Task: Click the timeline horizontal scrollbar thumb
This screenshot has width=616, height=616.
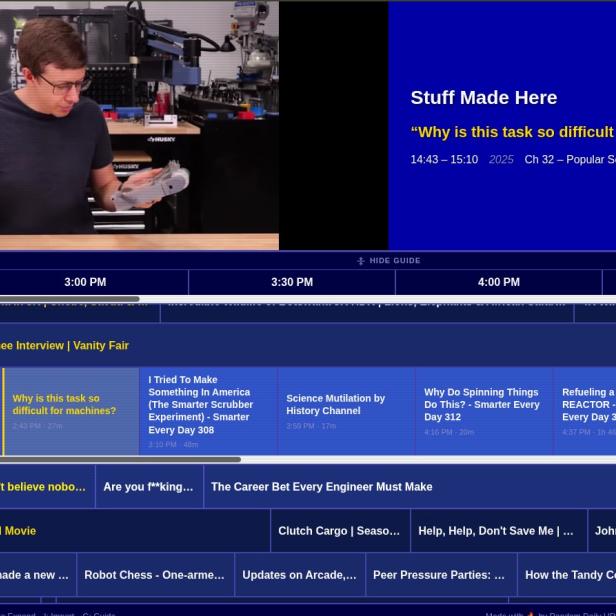Action: [70, 299]
